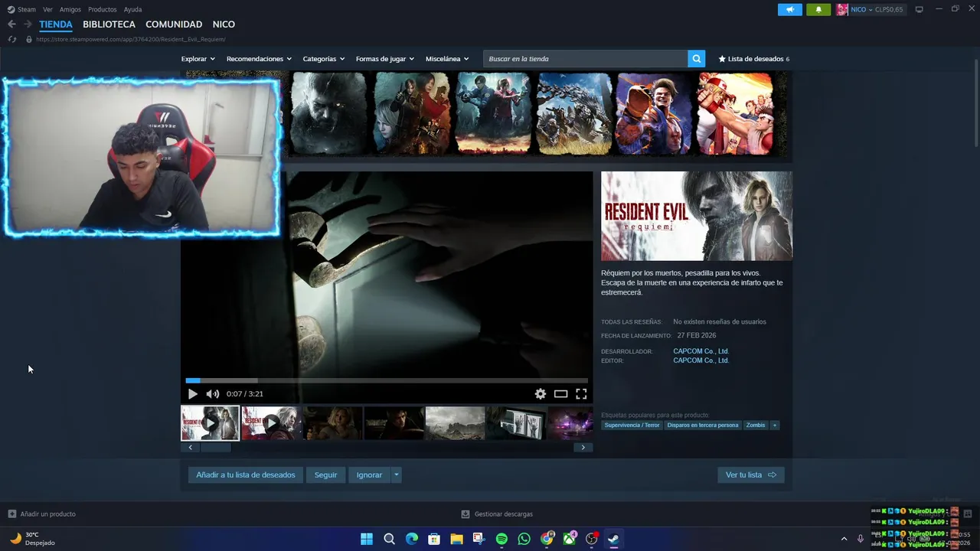This screenshot has width=980, height=551.
Task: Open the NICO profile tab
Action: pyautogui.click(x=224, y=24)
